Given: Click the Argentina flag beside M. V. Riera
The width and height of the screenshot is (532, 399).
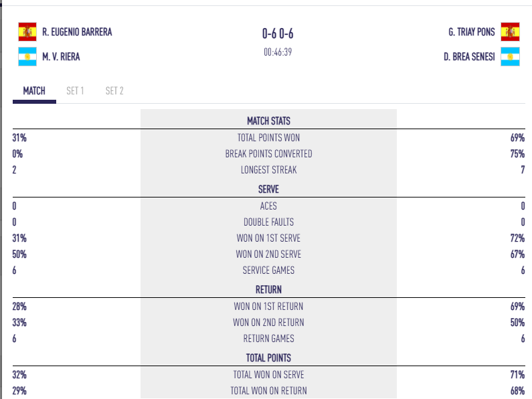Looking at the screenshot, I should tap(27, 57).
